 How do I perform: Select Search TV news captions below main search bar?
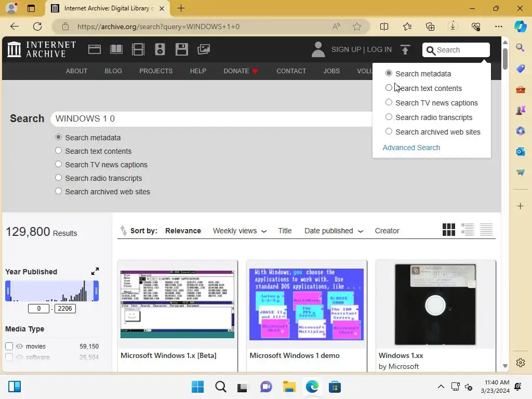pos(58,164)
